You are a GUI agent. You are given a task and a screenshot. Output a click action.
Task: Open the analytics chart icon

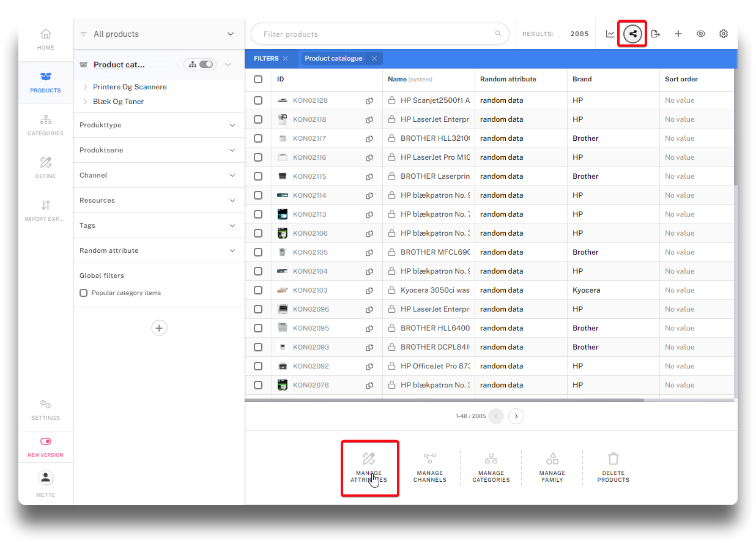click(x=610, y=34)
